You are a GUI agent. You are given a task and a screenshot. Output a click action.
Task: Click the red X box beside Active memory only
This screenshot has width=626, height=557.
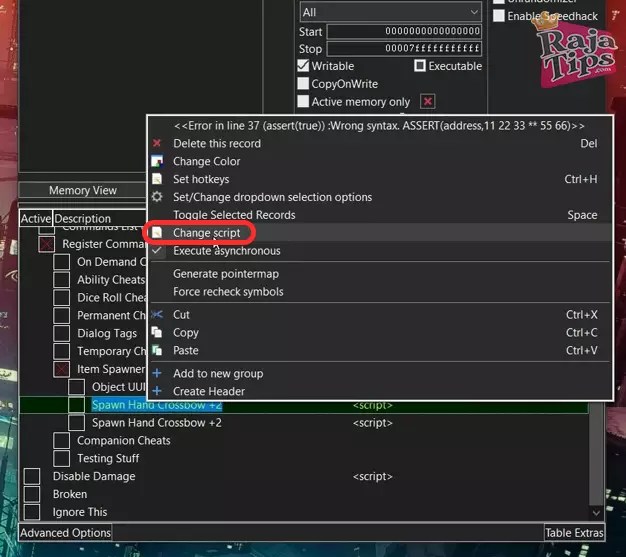pyautogui.click(x=427, y=101)
